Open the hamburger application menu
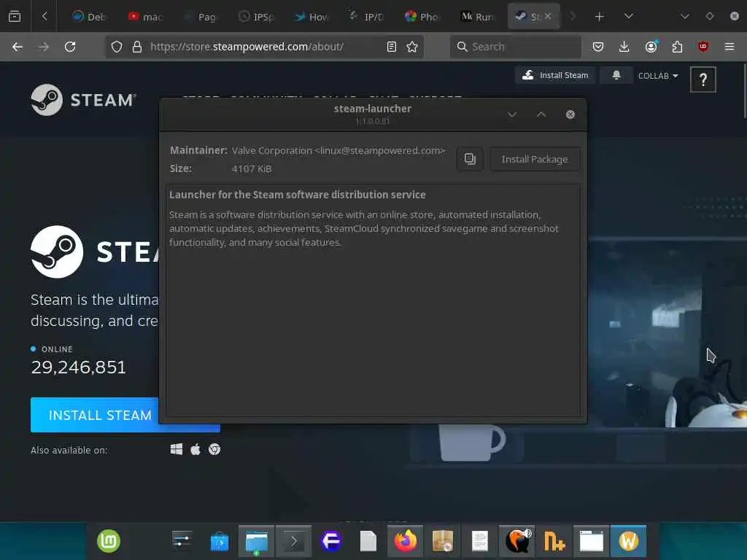This screenshot has width=747, height=560. point(729,47)
